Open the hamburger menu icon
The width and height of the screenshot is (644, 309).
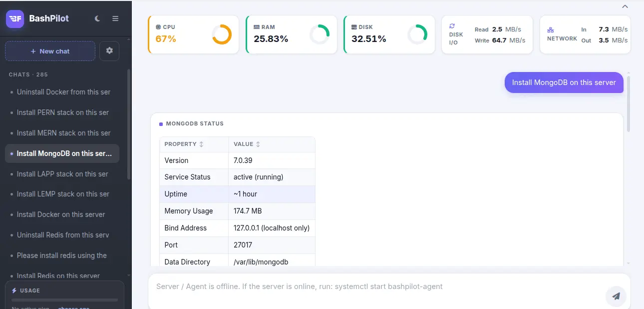115,18
